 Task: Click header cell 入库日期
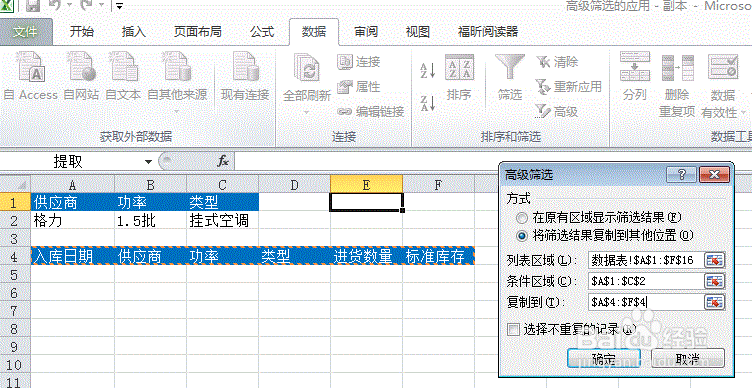click(73, 257)
